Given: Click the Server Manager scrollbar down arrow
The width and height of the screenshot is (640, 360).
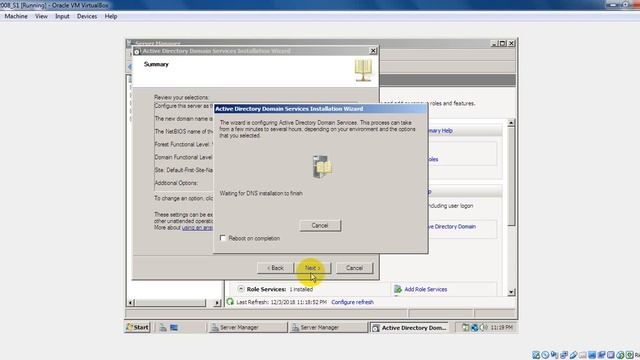Looking at the screenshot, I should [511, 292].
